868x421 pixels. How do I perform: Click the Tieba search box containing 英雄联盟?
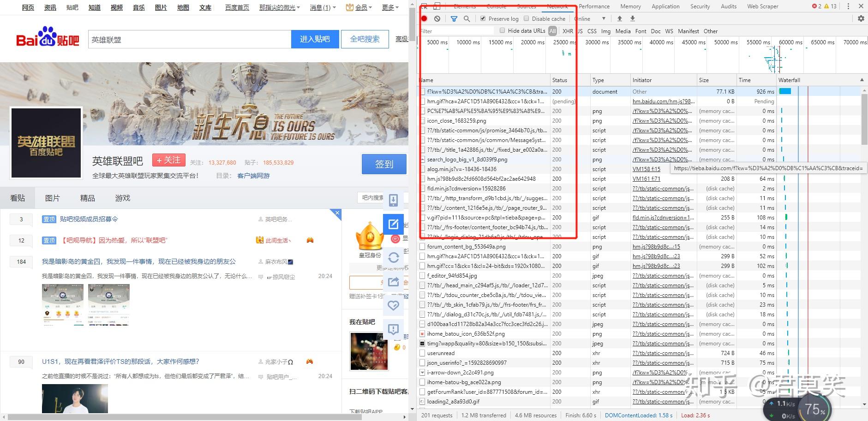[190, 40]
